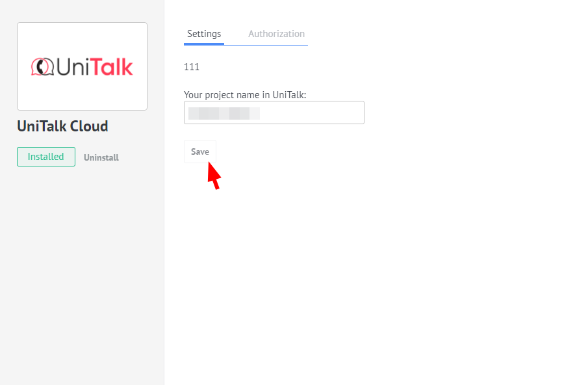This screenshot has height=385, width=588.
Task: Click the "Your project name in UniTalk:" label
Action: 245,95
